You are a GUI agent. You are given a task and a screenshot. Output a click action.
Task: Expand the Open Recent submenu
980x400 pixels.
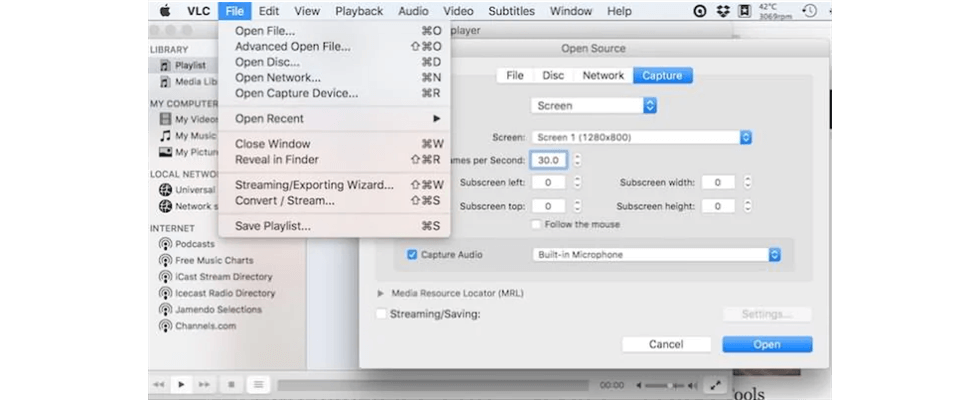point(436,119)
